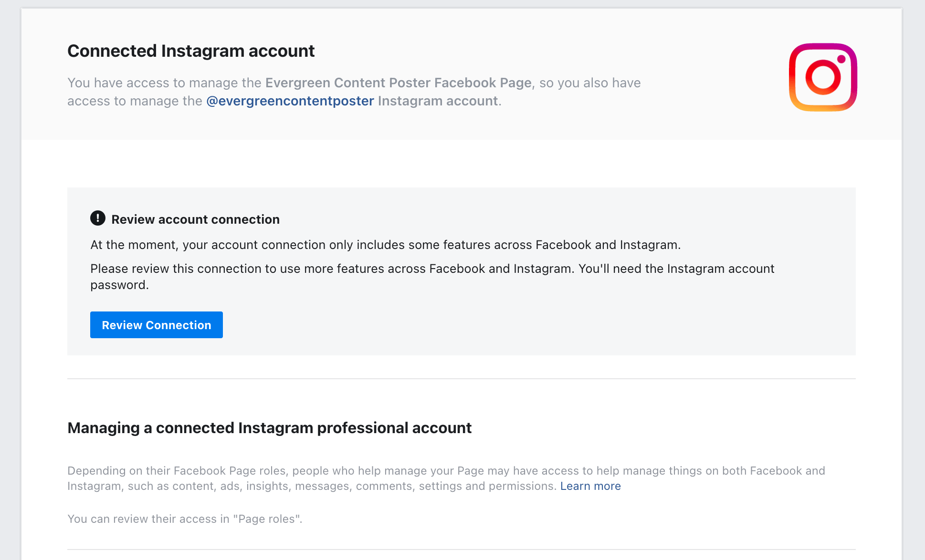Click the Instagram logo icon
The image size is (925, 560).
pos(823,77)
